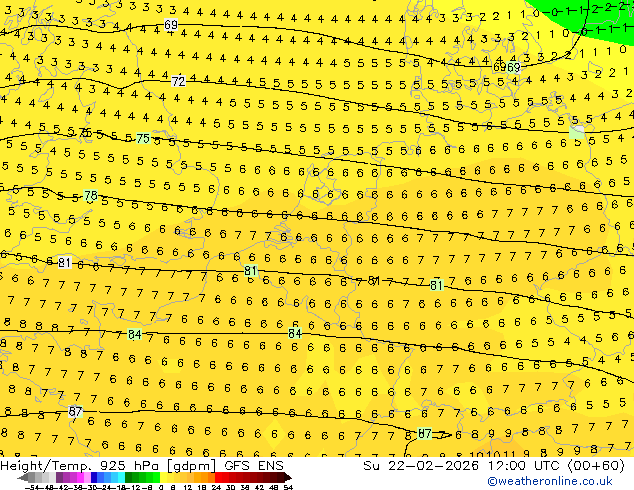
Task: Click the gray left arrow of temperature legend
Action: point(23,478)
